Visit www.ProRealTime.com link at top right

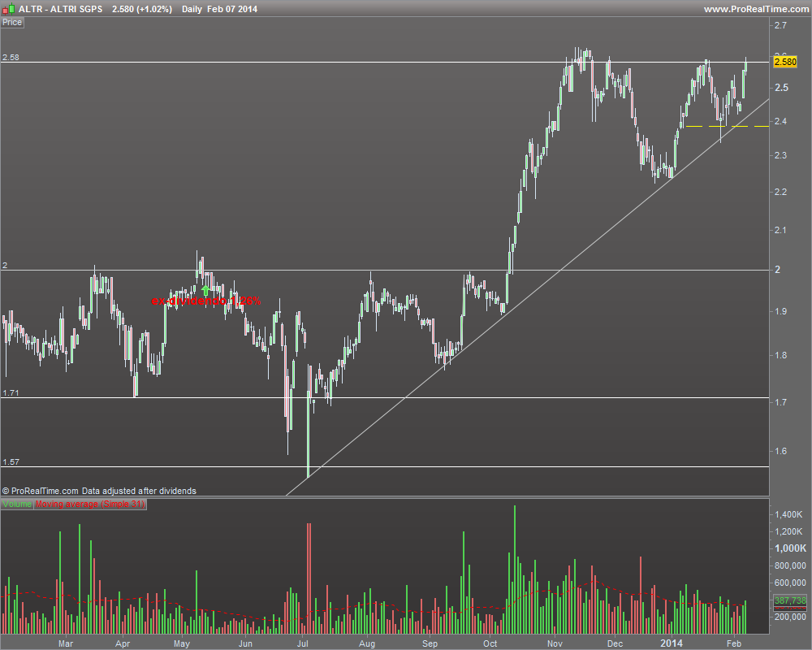click(x=756, y=9)
